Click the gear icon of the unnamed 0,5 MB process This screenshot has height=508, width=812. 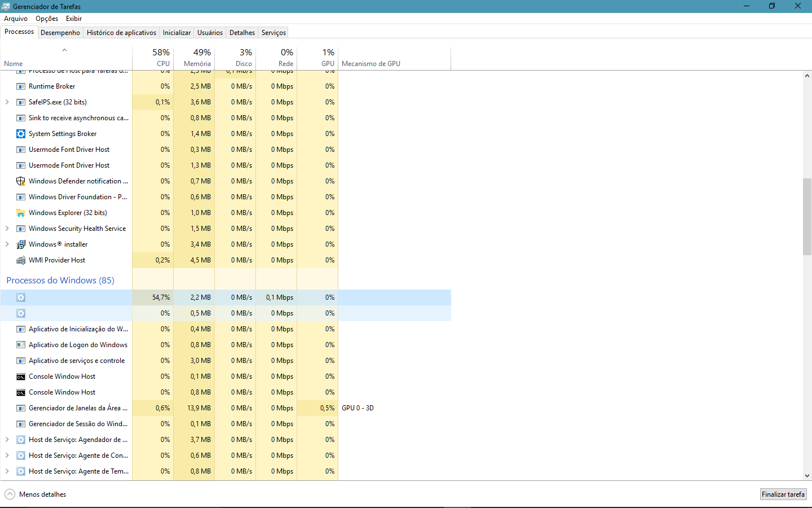pyautogui.click(x=21, y=313)
